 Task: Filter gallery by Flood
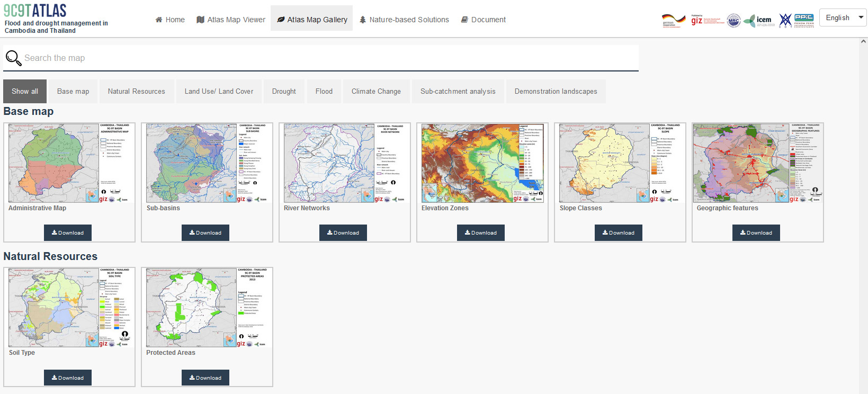click(x=324, y=91)
